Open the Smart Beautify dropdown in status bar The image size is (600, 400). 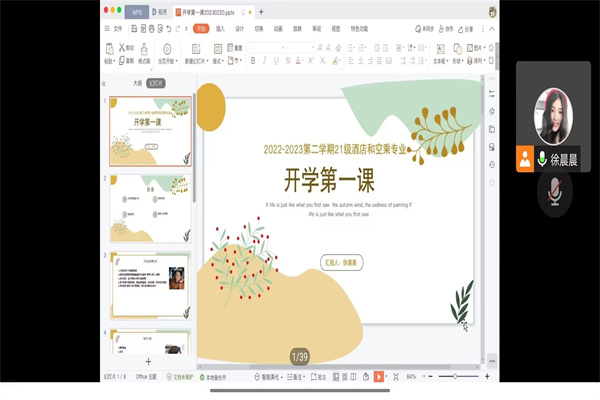[272, 377]
